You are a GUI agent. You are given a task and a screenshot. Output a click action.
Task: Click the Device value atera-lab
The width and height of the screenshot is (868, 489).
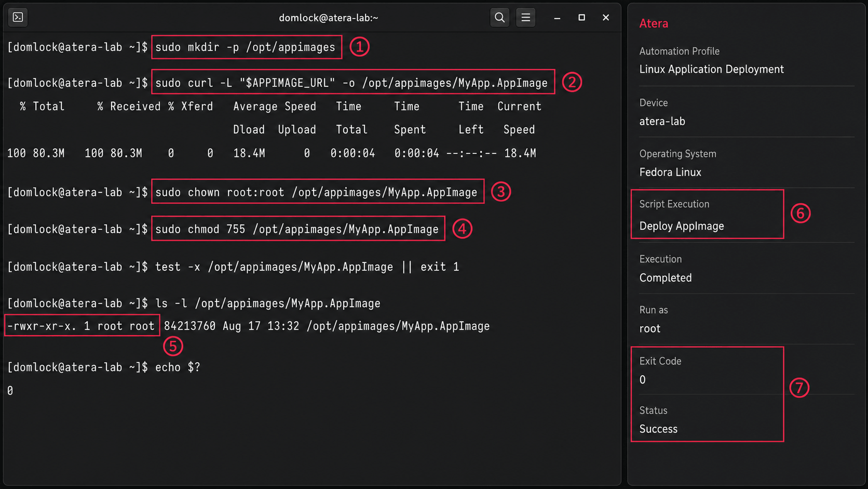tap(662, 122)
